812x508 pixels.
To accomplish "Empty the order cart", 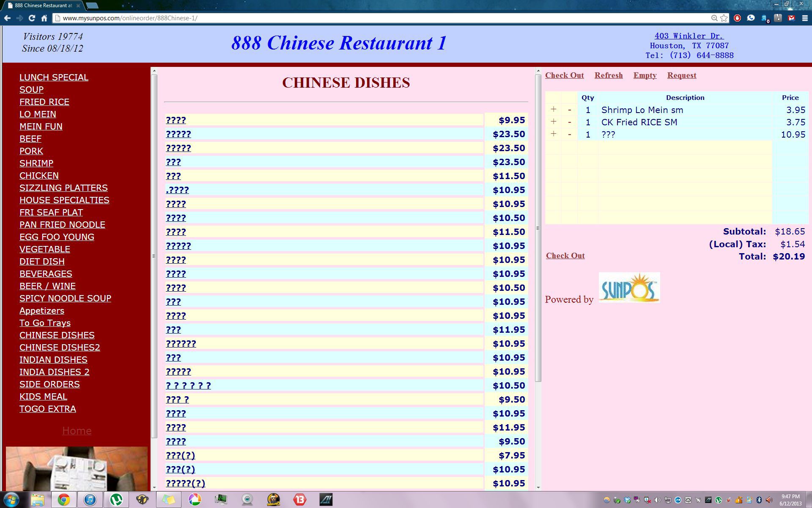I will tap(645, 75).
